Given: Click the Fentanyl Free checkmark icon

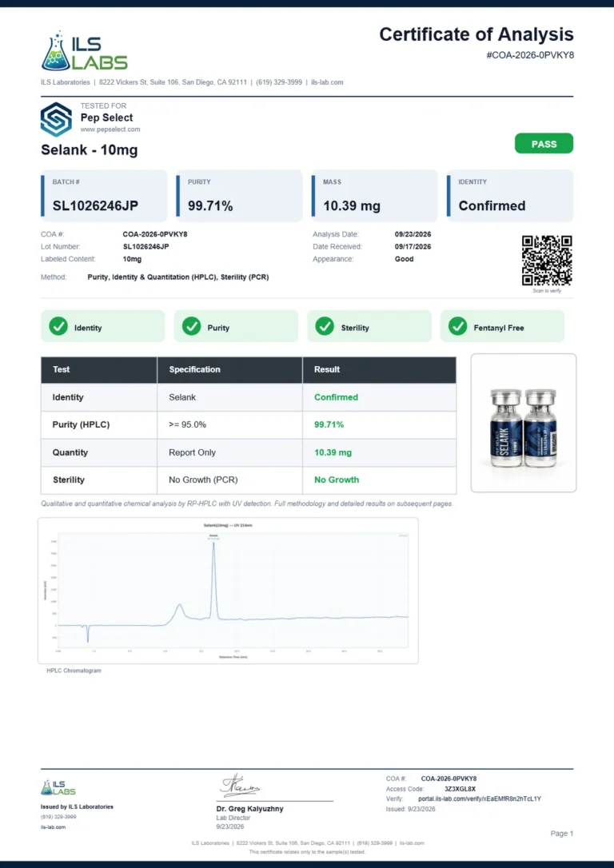Looking at the screenshot, I should click(x=458, y=327).
